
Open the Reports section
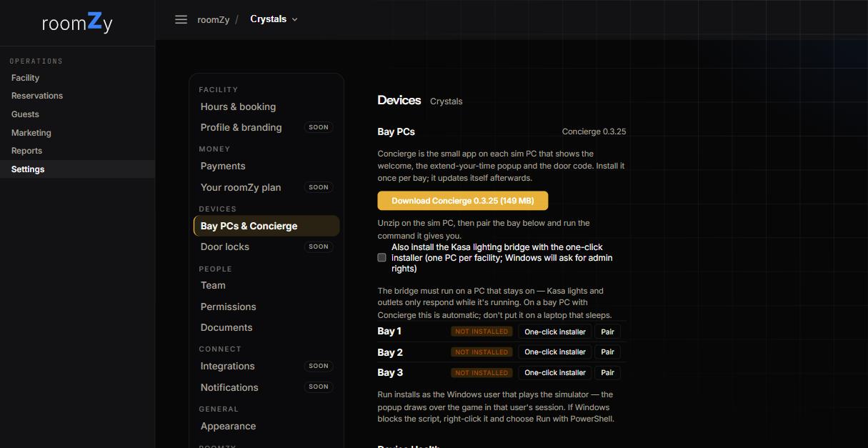(77, 151)
